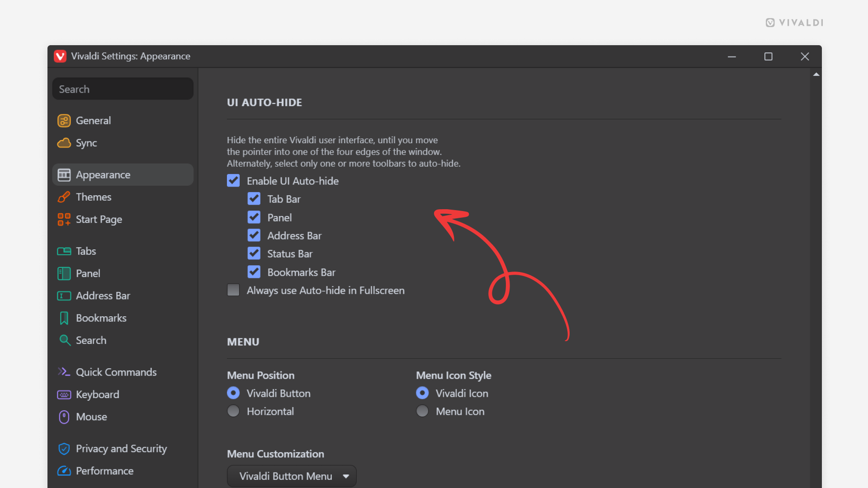Click the settings Search input field
868x488 pixels.
click(x=123, y=89)
